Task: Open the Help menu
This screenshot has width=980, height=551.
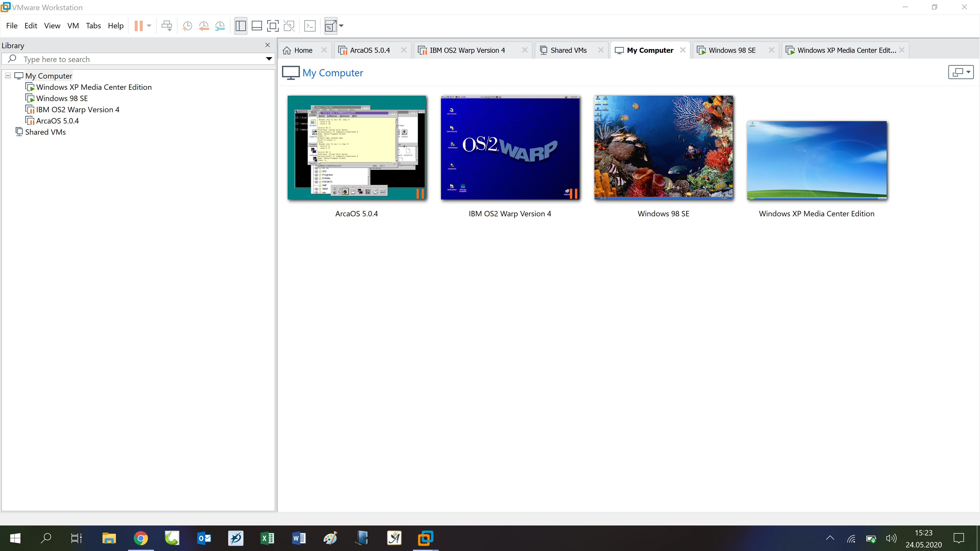Action: click(x=116, y=26)
